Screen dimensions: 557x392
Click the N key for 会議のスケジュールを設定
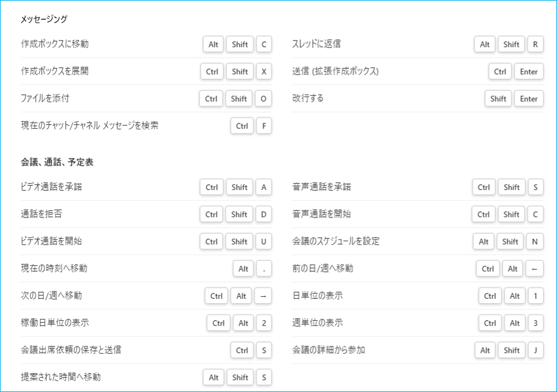tap(535, 241)
